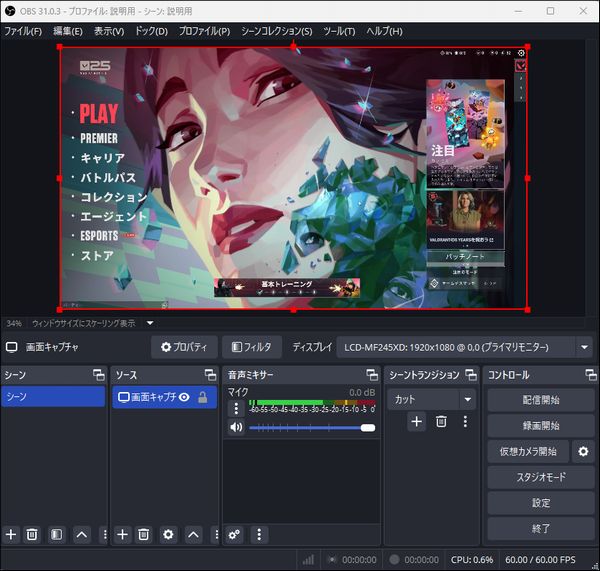Viewport: 600px width, 571px height.
Task: Click the 60.00 / 60.00 FPS status text
Action: 540,560
